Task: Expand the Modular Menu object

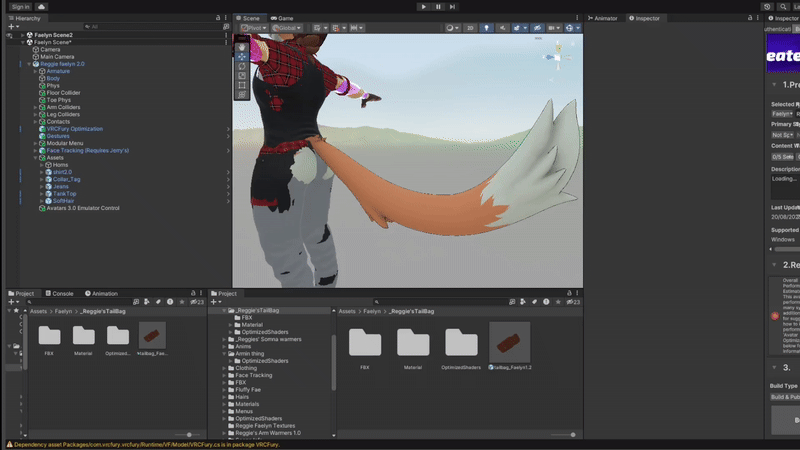Action: [x=35, y=143]
